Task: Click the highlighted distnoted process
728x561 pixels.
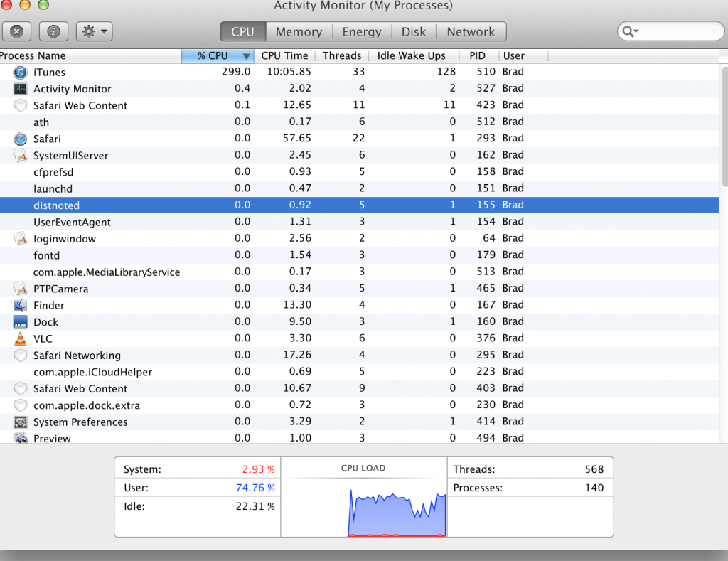Action: click(359, 205)
